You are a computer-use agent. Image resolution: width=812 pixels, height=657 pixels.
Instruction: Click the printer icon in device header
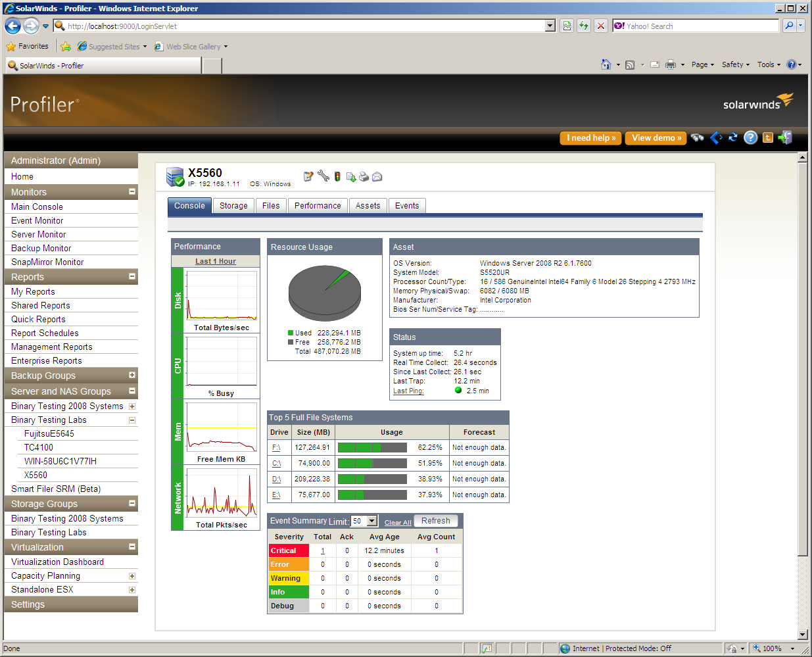click(364, 176)
